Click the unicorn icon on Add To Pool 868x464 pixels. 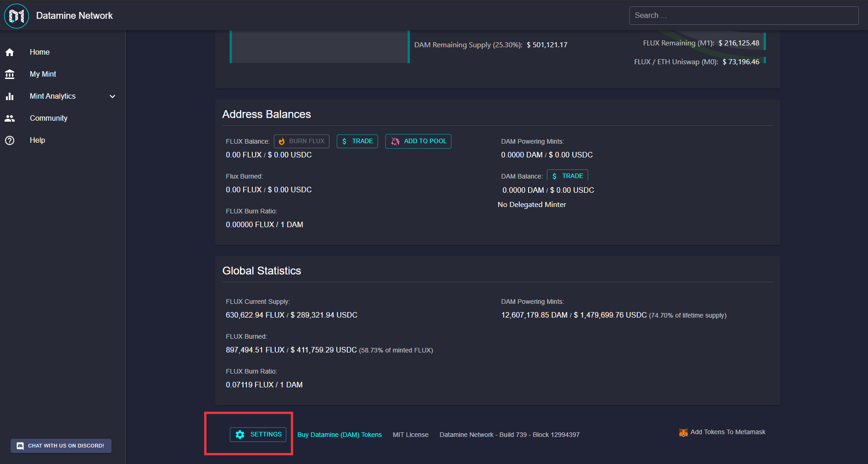(395, 141)
